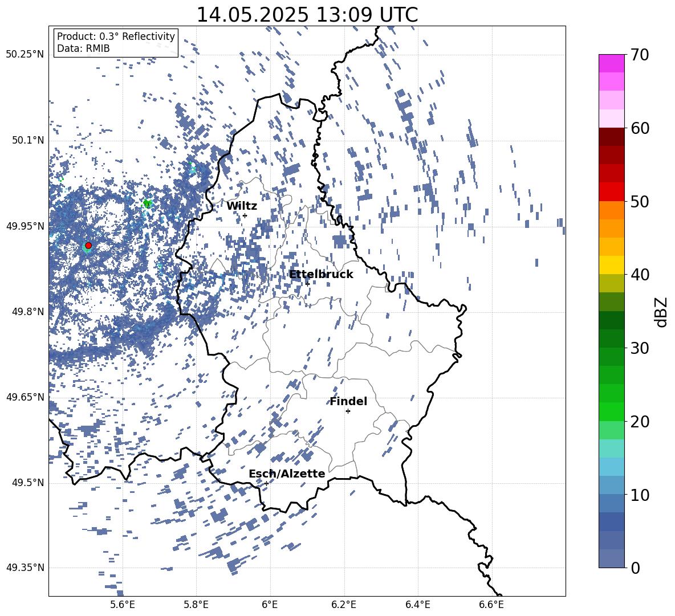Click the colorbar tick label 0
Image resolution: width=675 pixels, height=616 pixels.
(x=635, y=568)
